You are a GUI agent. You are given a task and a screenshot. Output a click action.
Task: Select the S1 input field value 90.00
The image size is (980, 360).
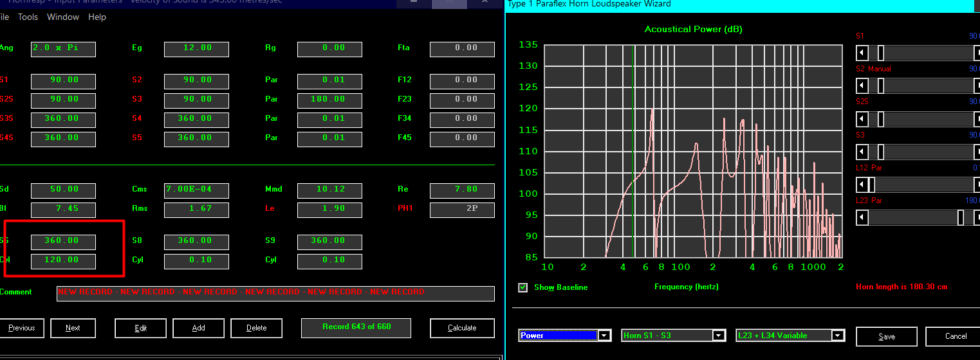(x=63, y=81)
